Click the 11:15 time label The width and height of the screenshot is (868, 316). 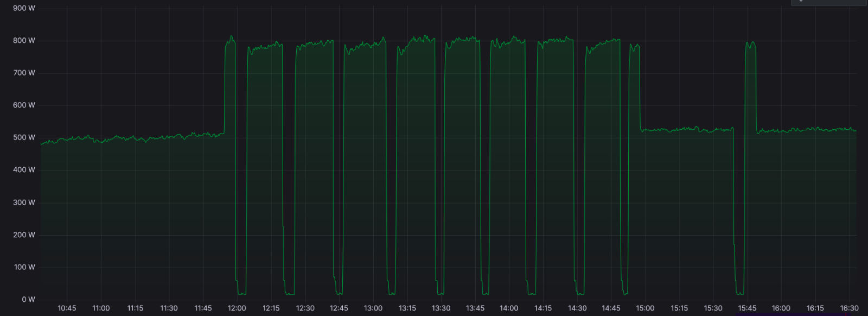pos(135,308)
